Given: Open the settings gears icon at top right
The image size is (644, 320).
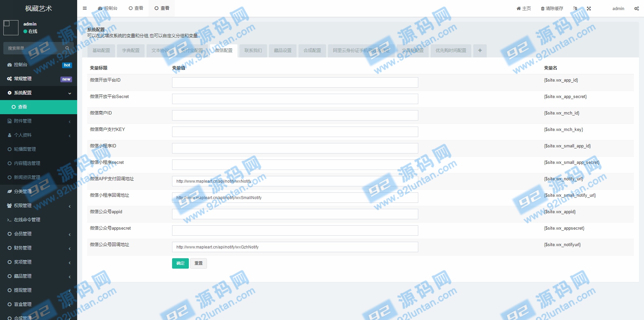Looking at the screenshot, I should point(636,8).
